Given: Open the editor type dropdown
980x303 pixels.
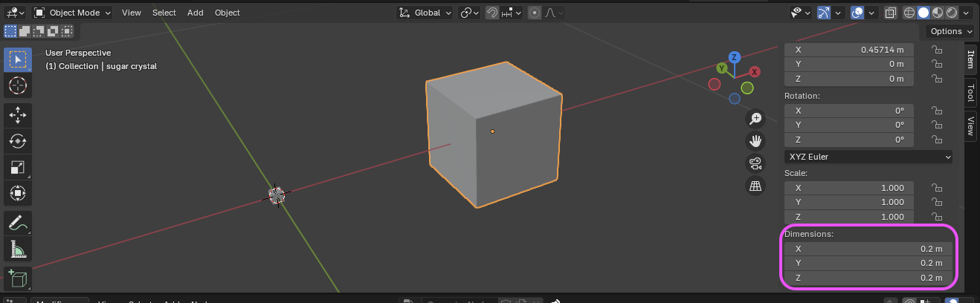Looking at the screenshot, I should [x=15, y=13].
